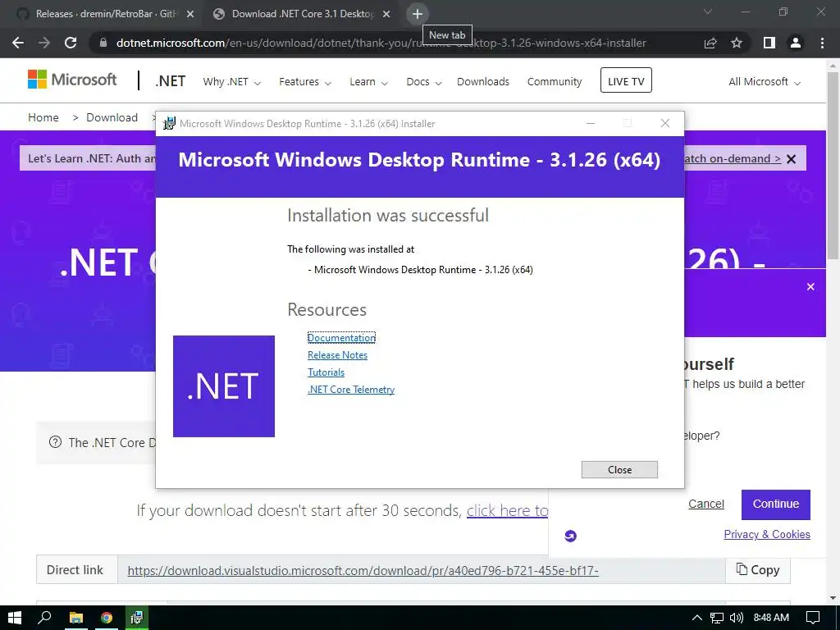Open the Documentation resource link
The image size is (840, 630).
[x=341, y=337]
